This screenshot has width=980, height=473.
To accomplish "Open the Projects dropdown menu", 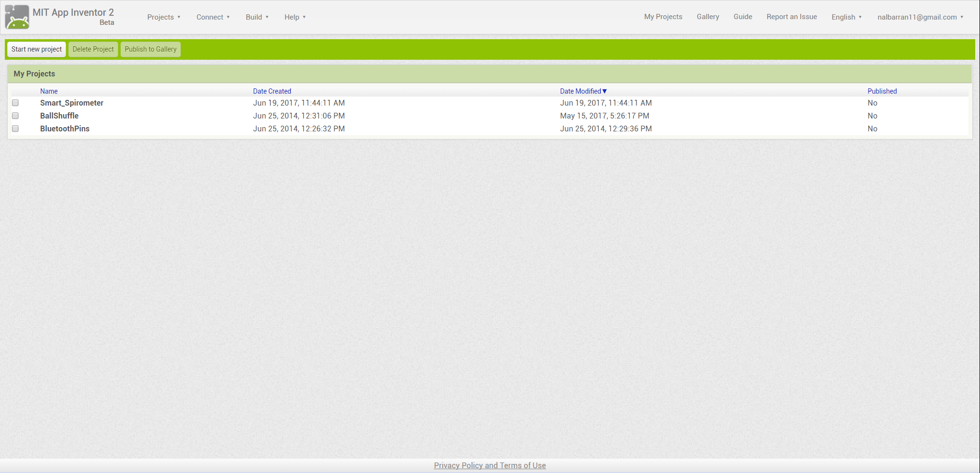I will [x=164, y=17].
